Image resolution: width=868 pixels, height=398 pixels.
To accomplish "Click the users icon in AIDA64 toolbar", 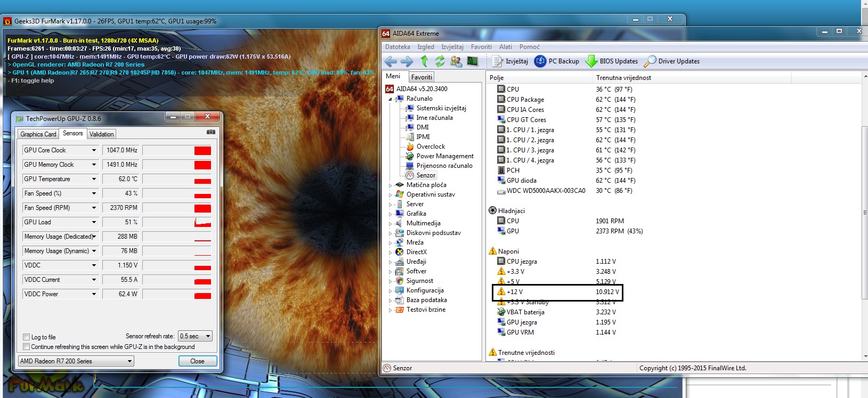I will pyautogui.click(x=456, y=61).
